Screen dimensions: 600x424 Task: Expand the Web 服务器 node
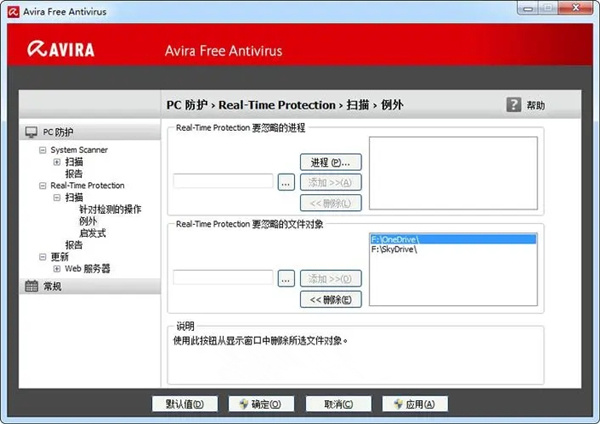[x=57, y=269]
